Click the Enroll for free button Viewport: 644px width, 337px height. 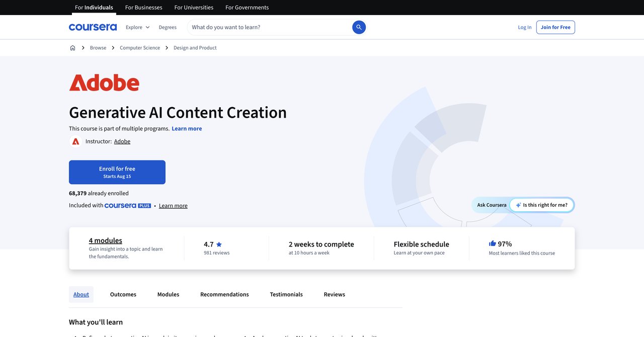[117, 172]
